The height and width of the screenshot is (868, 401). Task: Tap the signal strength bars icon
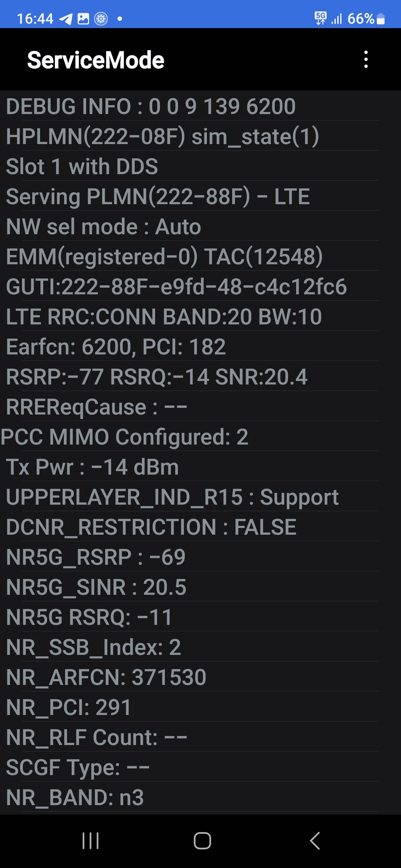coord(337,19)
